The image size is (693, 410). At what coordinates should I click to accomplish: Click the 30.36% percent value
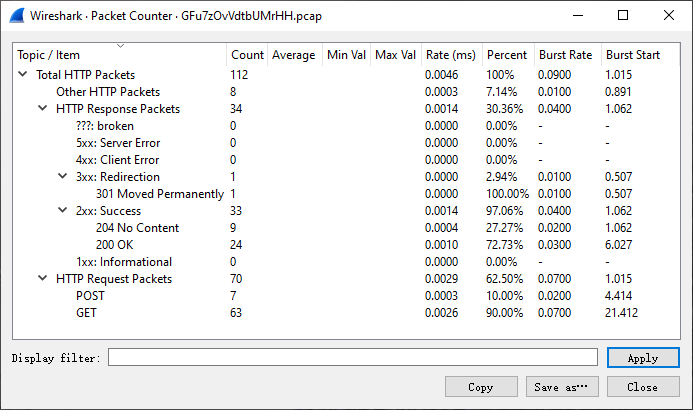click(x=504, y=109)
